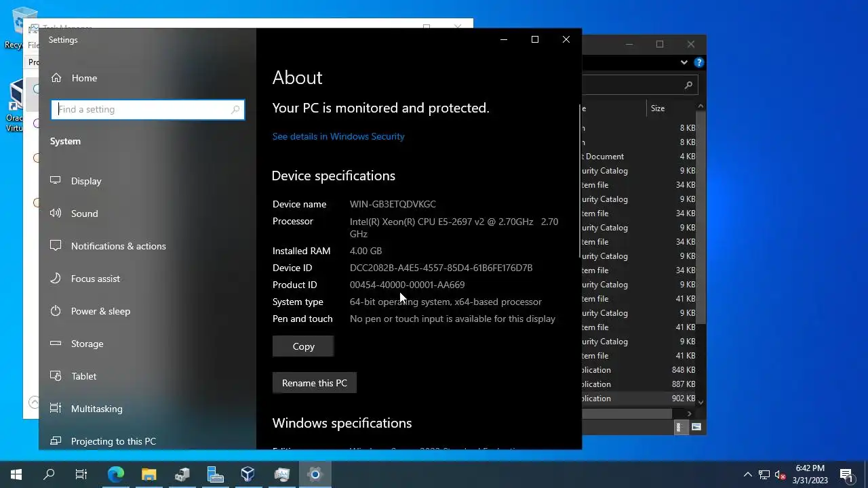Click File Explorer horizontal scroll right arrow

pyautogui.click(x=690, y=413)
